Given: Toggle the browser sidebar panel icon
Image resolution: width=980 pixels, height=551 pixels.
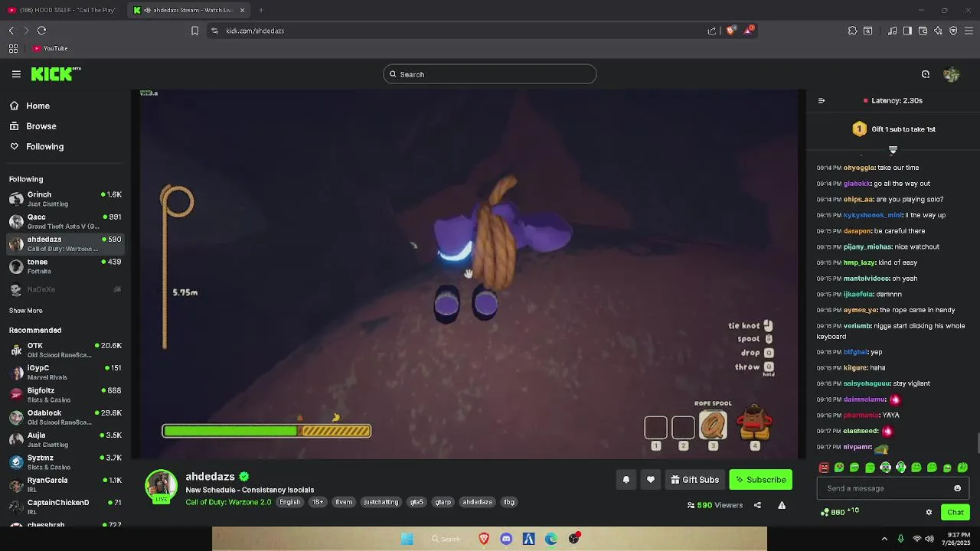Looking at the screenshot, I should (907, 31).
